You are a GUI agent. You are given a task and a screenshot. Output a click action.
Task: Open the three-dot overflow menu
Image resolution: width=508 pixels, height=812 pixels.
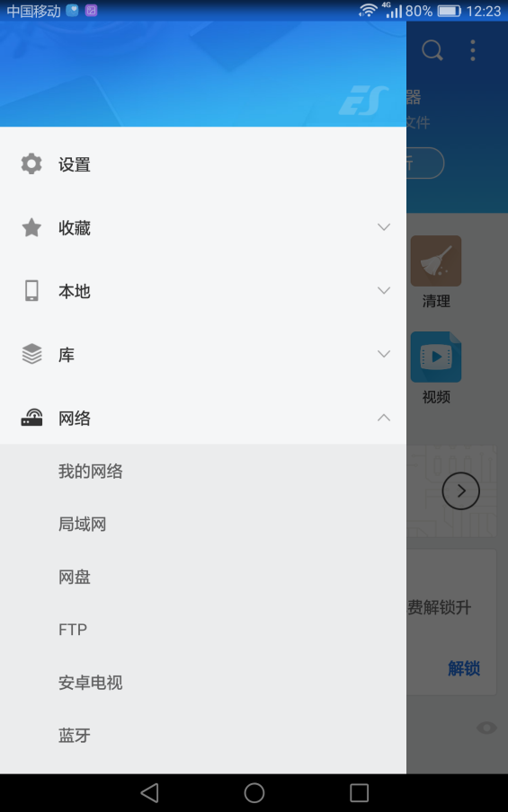click(473, 50)
